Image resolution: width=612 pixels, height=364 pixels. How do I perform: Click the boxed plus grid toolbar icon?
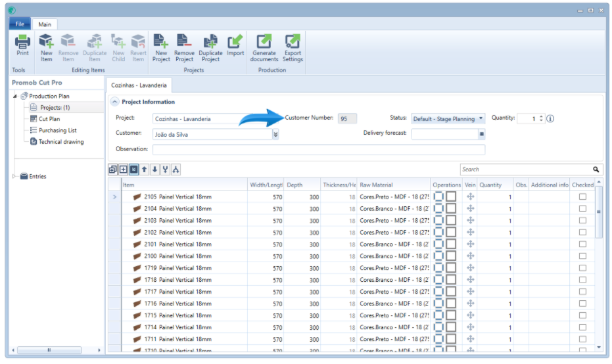click(124, 170)
